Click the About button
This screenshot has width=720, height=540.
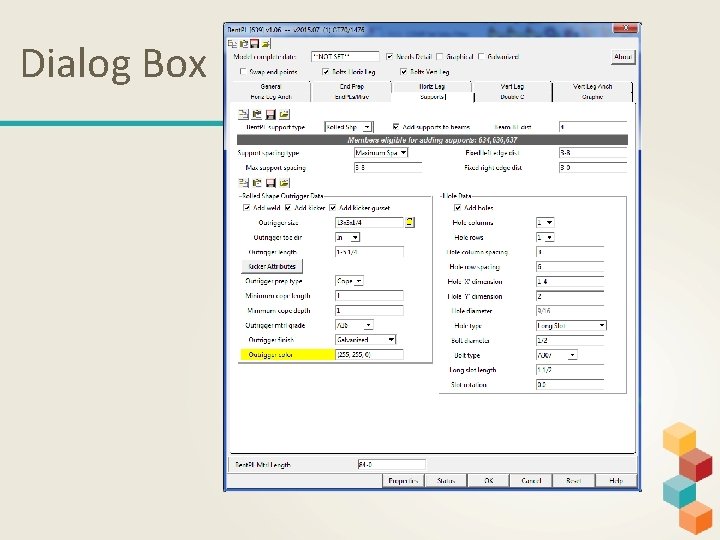point(623,57)
